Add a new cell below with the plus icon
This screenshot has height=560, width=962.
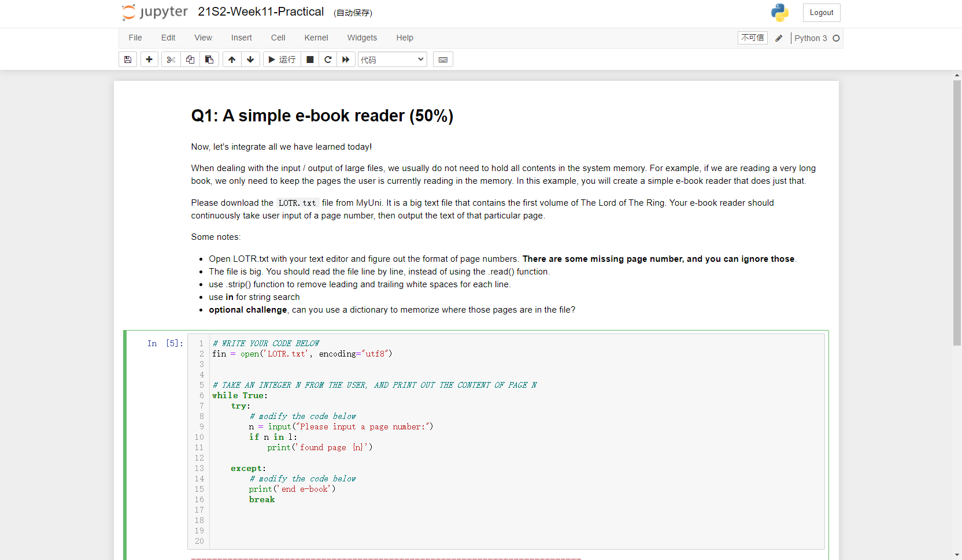(149, 59)
